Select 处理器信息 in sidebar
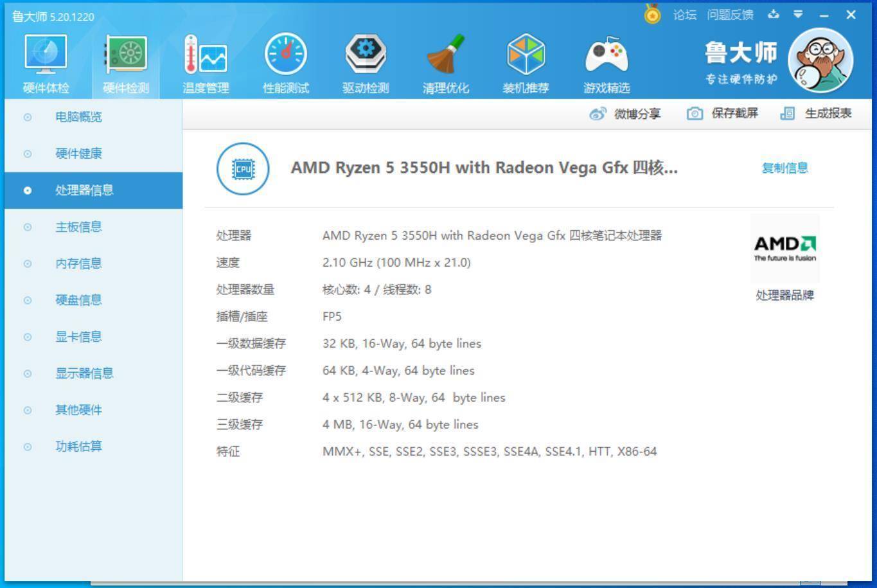The image size is (877, 588). click(93, 190)
